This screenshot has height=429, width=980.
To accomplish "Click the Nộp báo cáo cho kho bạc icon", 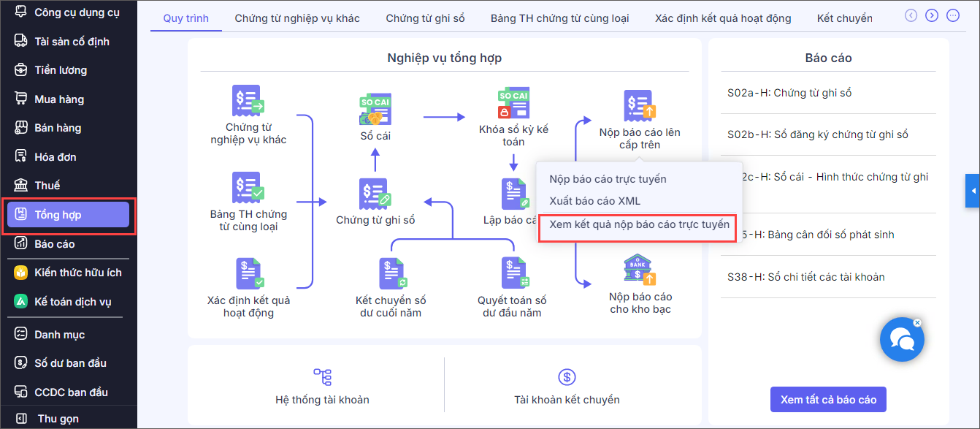I will 640,270.
